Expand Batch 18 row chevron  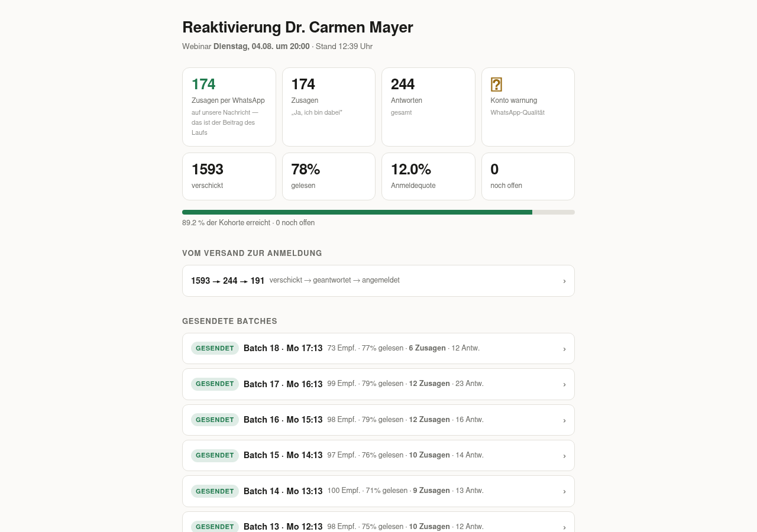564,349
